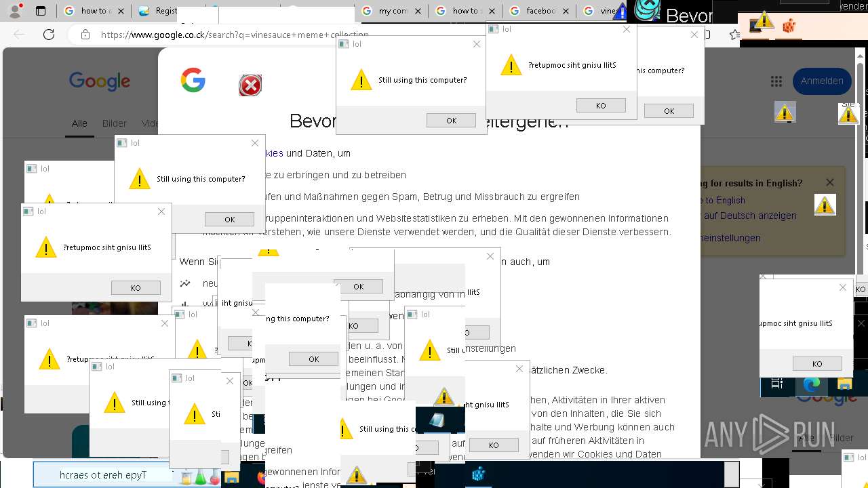This screenshot has height=488, width=868.
Task: Open the Google apps grid icon
Action: point(776,81)
